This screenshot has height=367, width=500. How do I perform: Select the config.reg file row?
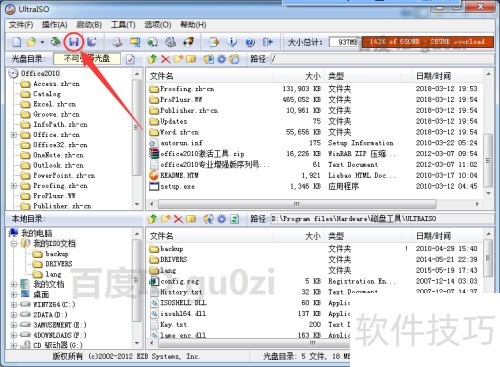[313, 281]
